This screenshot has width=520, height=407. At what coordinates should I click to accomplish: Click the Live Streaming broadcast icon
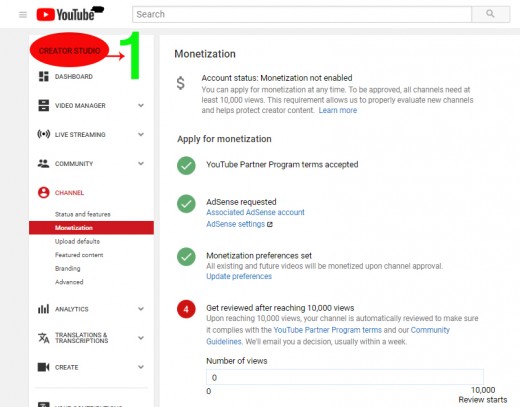tap(43, 134)
